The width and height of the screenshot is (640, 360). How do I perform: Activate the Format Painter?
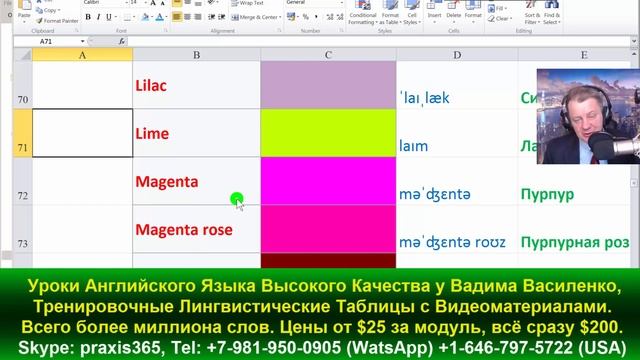point(57,21)
